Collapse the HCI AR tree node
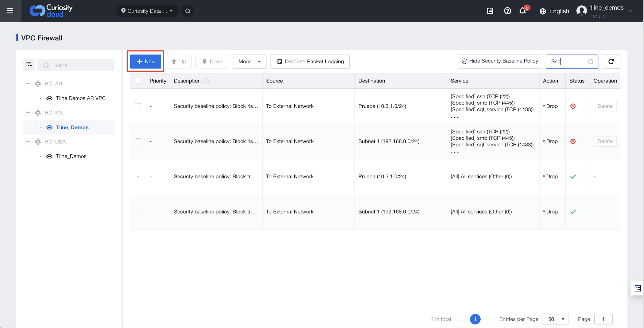The width and height of the screenshot is (644, 328). pos(28,83)
